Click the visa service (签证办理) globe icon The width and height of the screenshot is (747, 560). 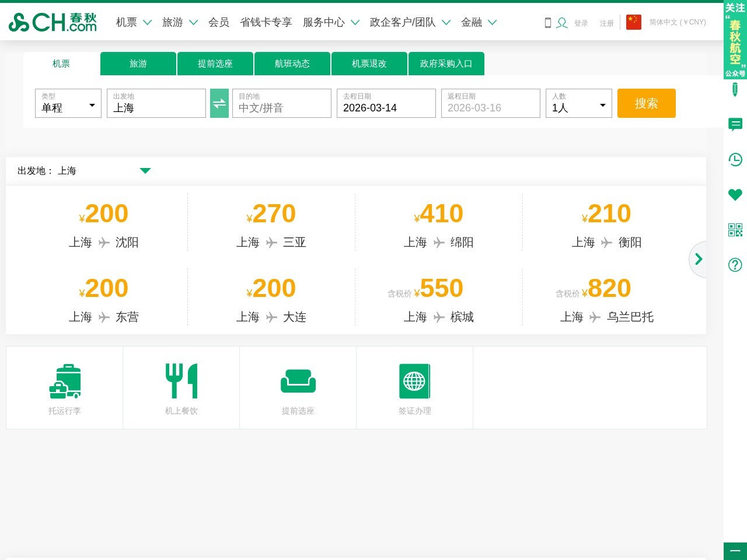coord(414,380)
